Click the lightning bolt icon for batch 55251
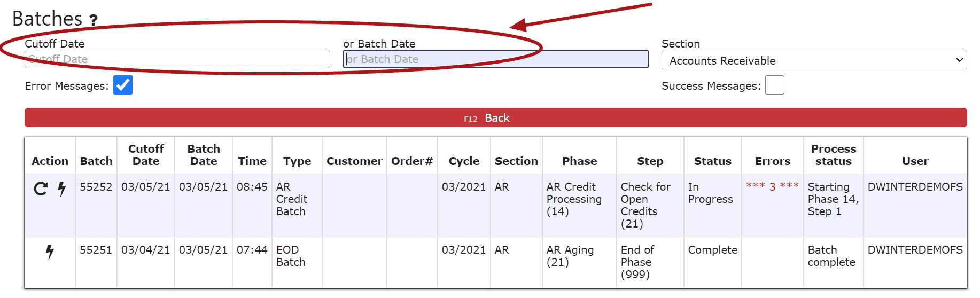The image size is (980, 298). (x=50, y=252)
